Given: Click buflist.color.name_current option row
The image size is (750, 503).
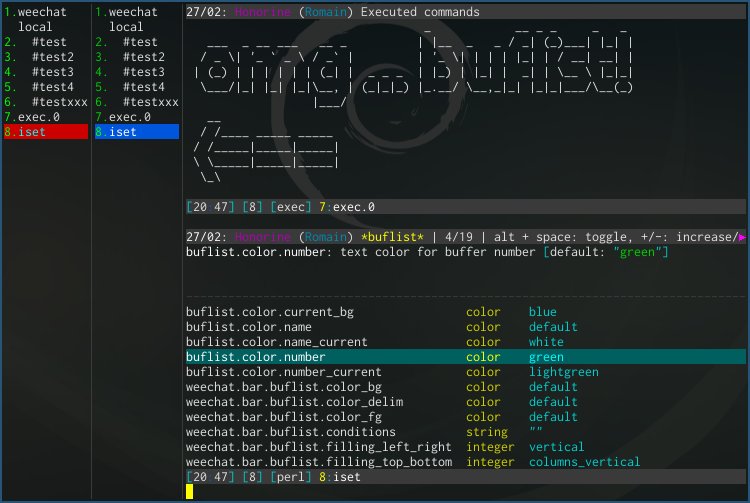Looking at the screenshot, I should [465, 342].
